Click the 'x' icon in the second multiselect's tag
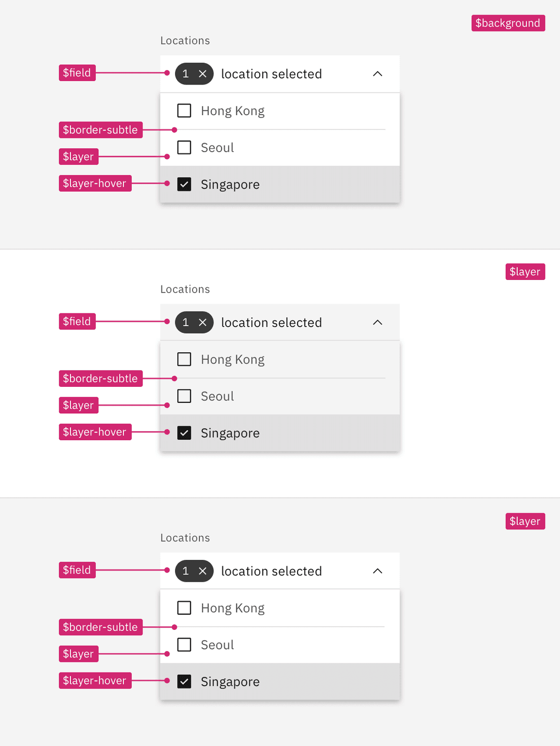Screen dimensions: 560x746 [x=204, y=322]
